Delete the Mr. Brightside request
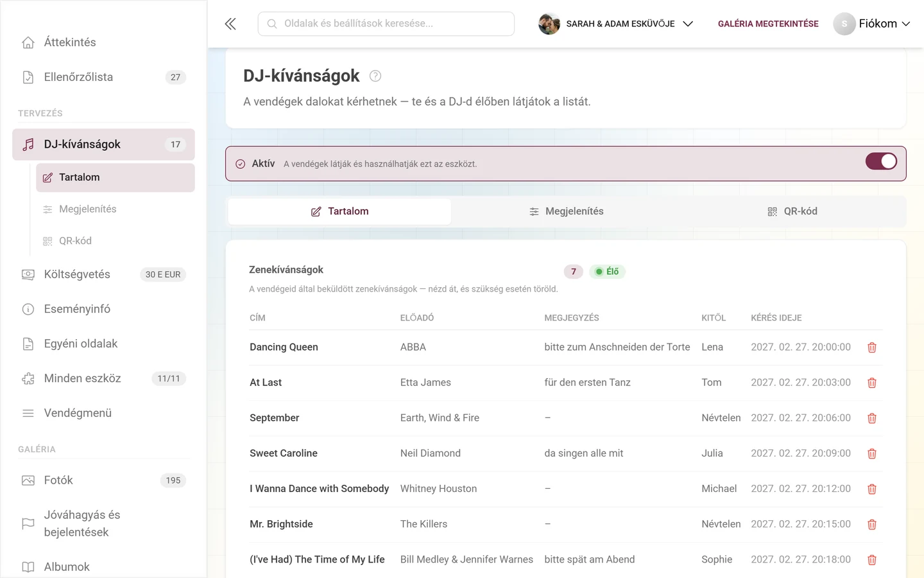The height and width of the screenshot is (578, 924). 872,525
